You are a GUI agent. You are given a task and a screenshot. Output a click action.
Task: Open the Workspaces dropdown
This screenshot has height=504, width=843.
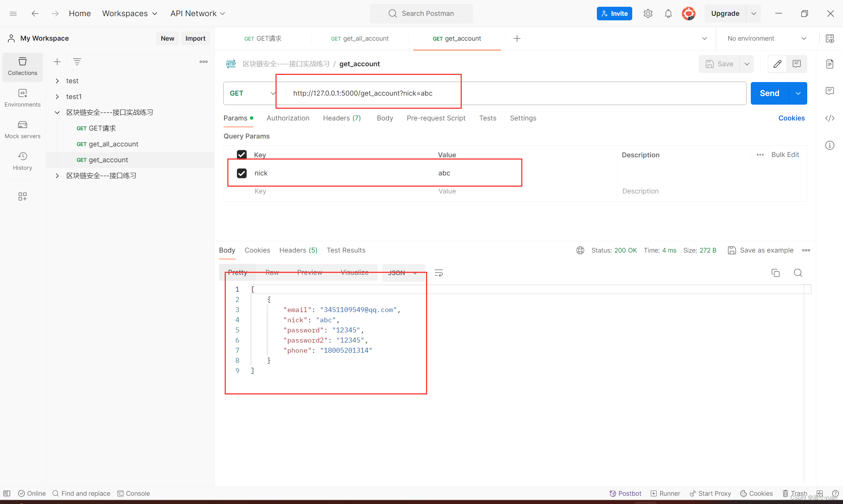130,14
